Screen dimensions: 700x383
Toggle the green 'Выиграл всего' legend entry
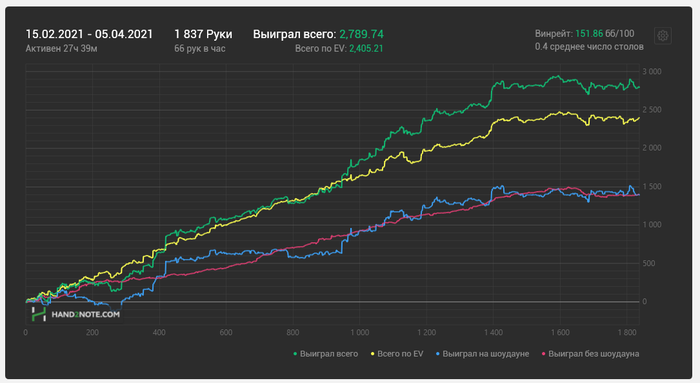pos(325,354)
